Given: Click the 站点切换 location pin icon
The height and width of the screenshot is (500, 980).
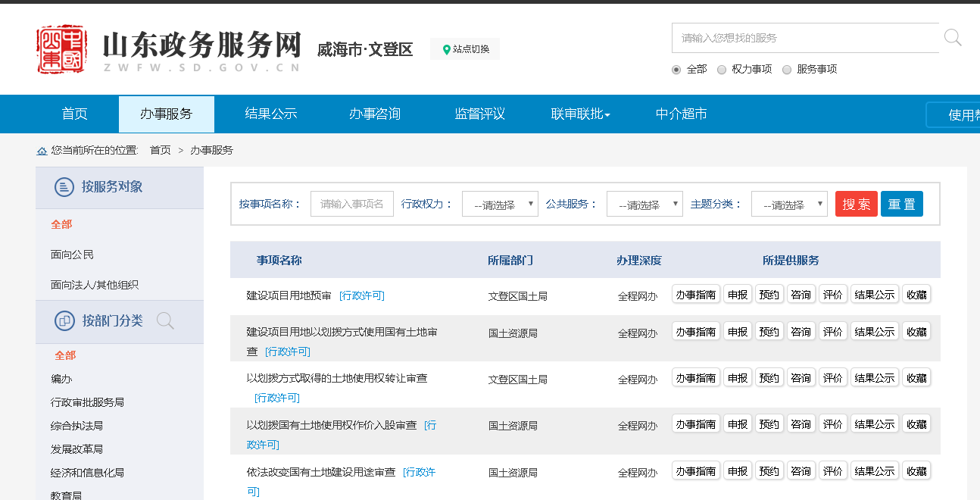Looking at the screenshot, I should click(x=446, y=49).
